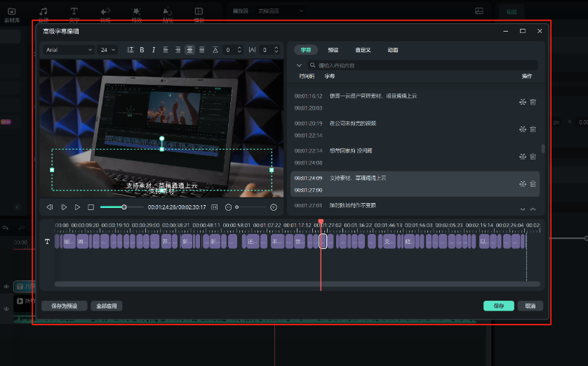Zoom out the timeline with minus icon
Image resolution: width=588 pixels, height=366 pixels.
click(229, 207)
